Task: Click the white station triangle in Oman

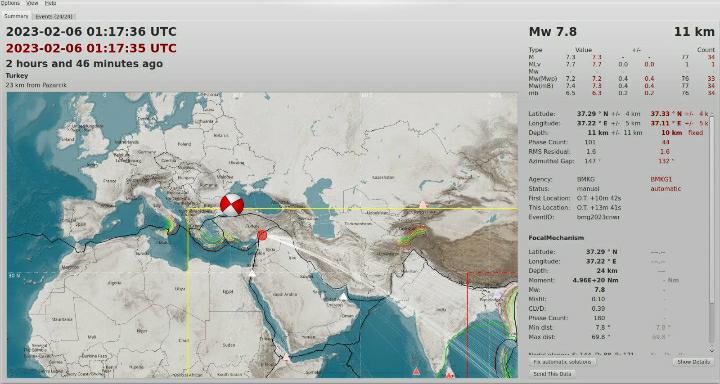Action: click(343, 297)
